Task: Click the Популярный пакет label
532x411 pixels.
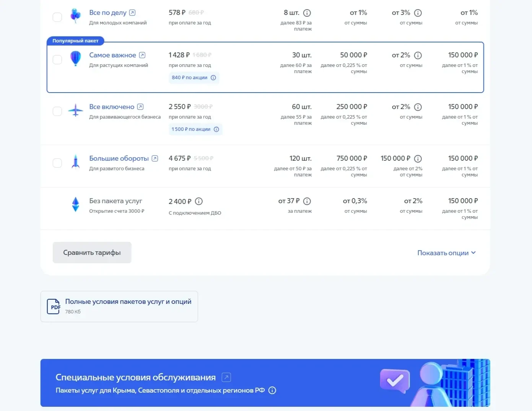Action: point(75,41)
